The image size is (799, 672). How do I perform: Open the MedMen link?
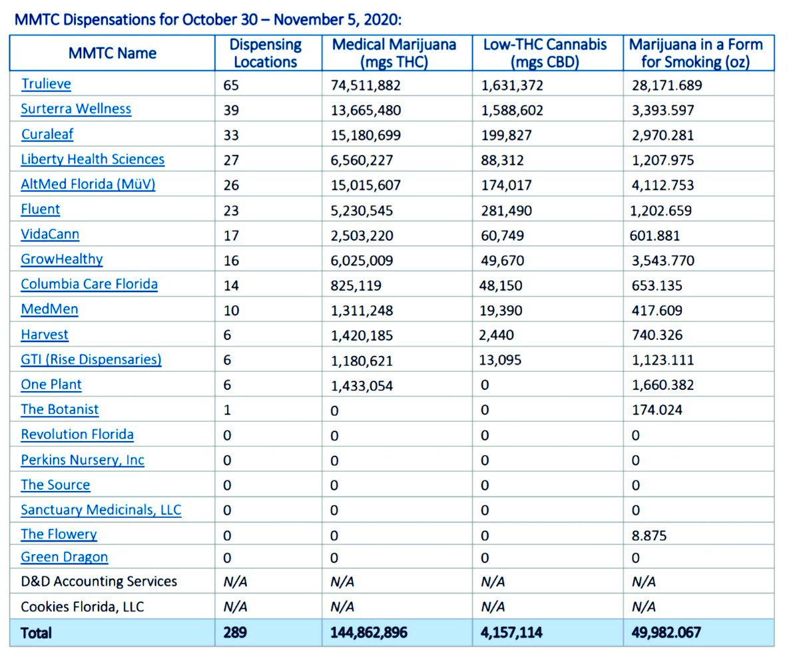49,309
